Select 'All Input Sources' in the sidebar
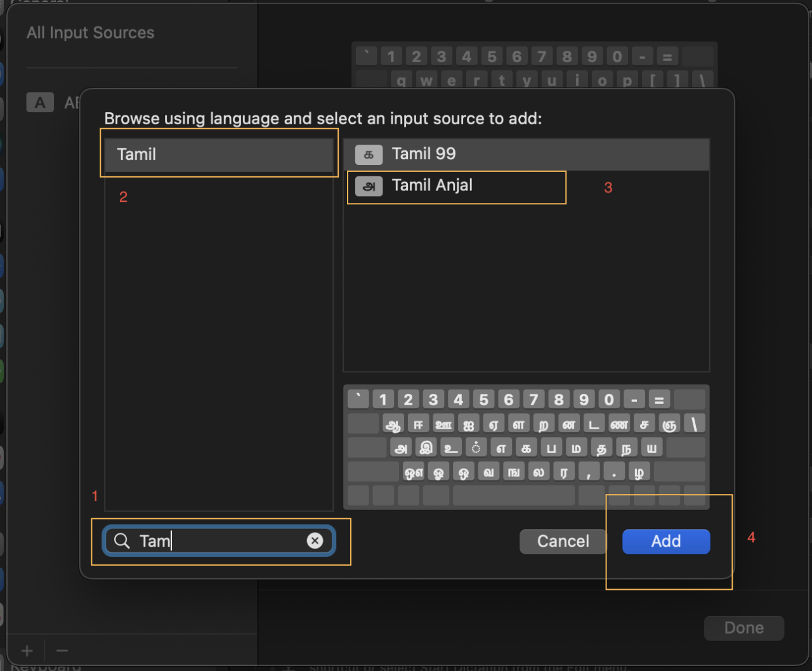Image resolution: width=812 pixels, height=671 pixels. (x=90, y=32)
